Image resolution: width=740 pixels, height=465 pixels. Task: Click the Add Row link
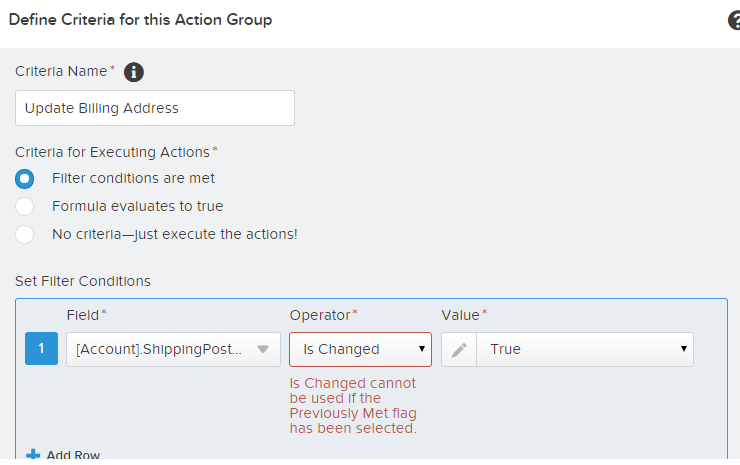coord(73,455)
